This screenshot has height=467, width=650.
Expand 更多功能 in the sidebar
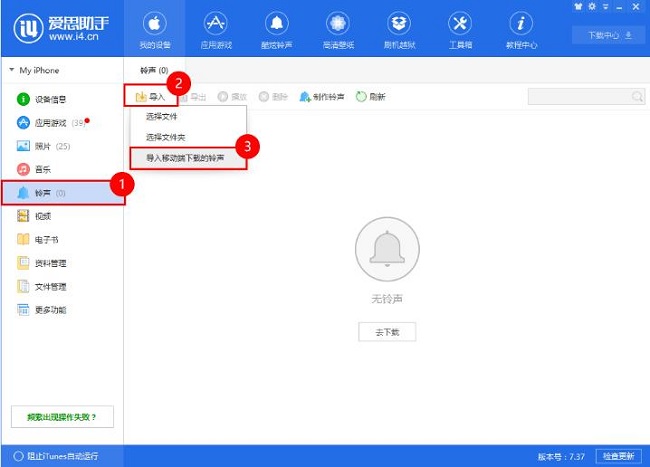coord(50,310)
